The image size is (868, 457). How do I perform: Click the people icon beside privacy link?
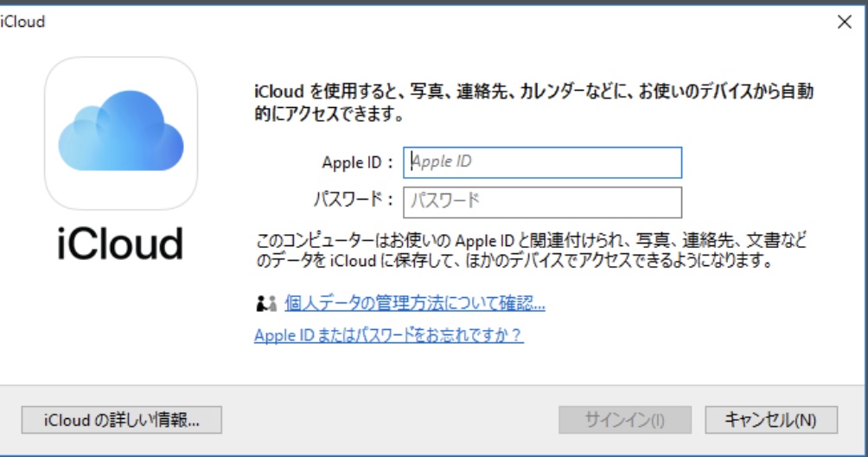pyautogui.click(x=266, y=303)
